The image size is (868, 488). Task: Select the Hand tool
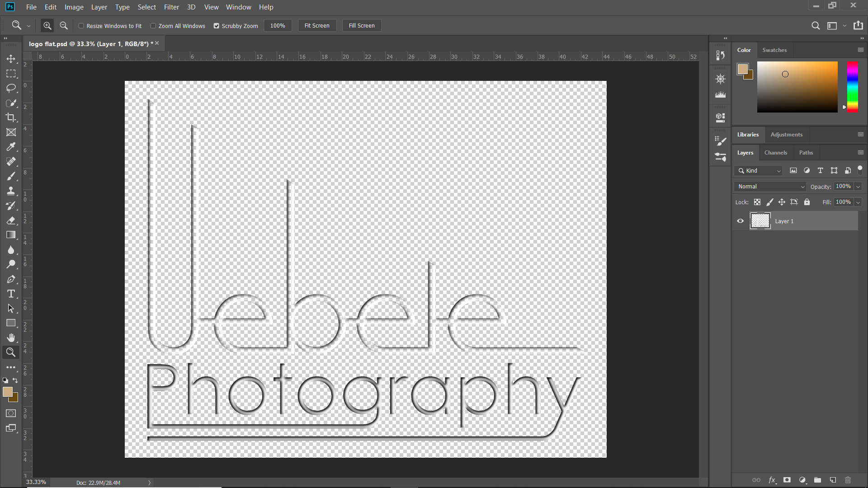[11, 338]
